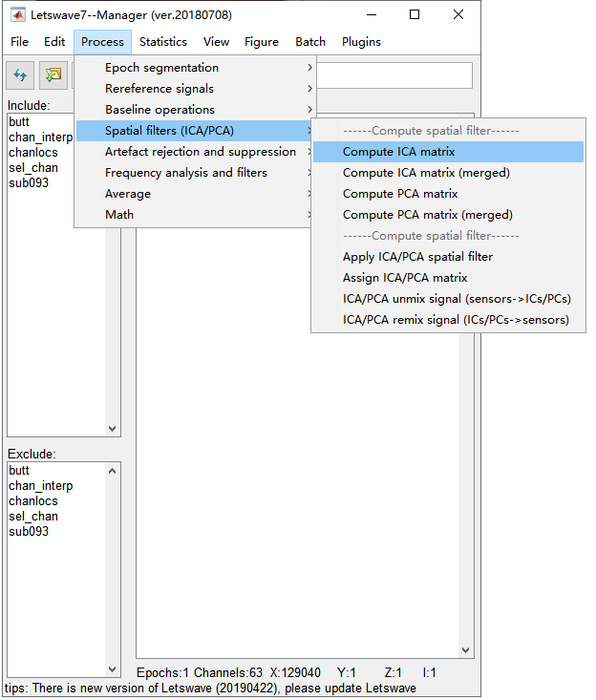Choose Compute ICA matrix
The image size is (596, 700).
(x=448, y=152)
